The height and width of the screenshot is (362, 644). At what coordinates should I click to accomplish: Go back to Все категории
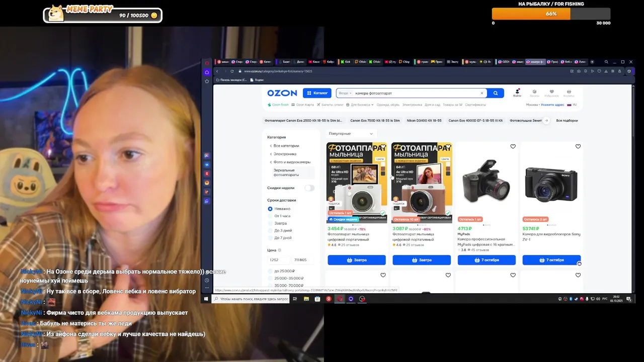285,146
